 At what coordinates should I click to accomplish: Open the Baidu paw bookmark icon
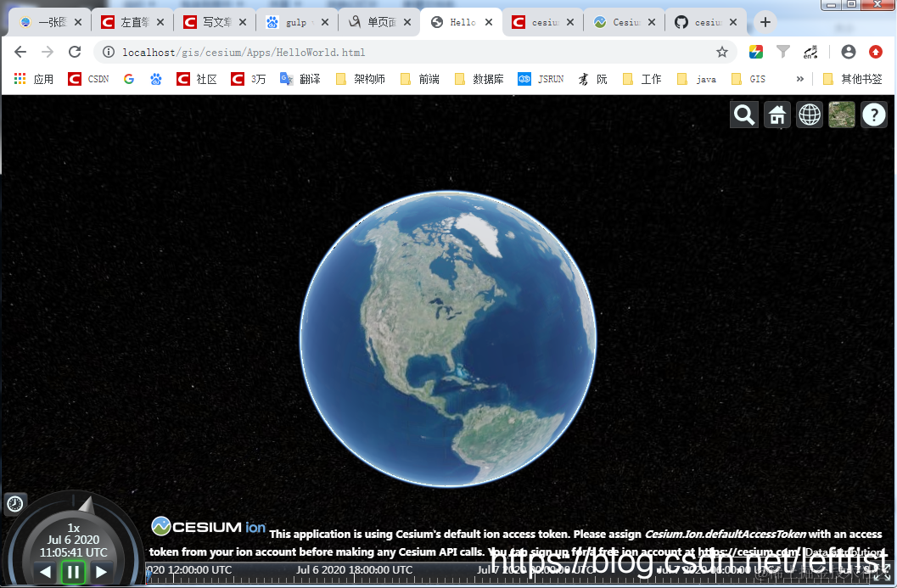click(155, 79)
